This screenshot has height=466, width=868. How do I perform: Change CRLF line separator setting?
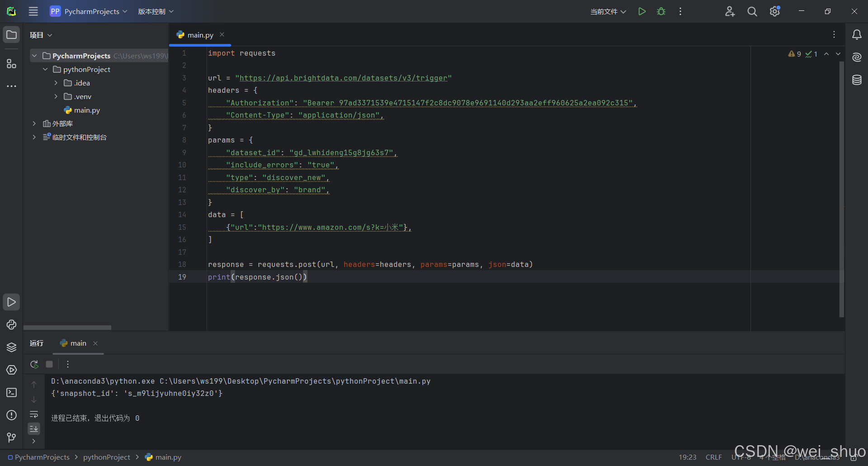tap(713, 457)
